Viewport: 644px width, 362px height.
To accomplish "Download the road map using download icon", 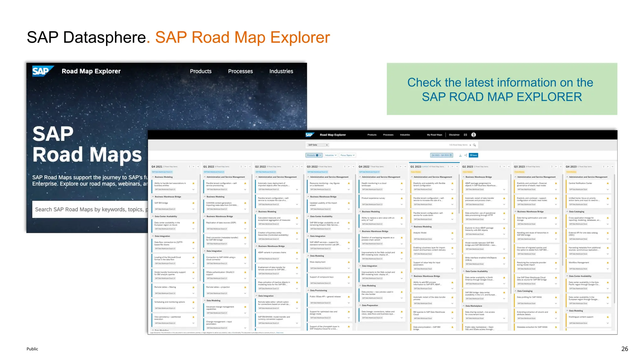I will coord(460,155).
